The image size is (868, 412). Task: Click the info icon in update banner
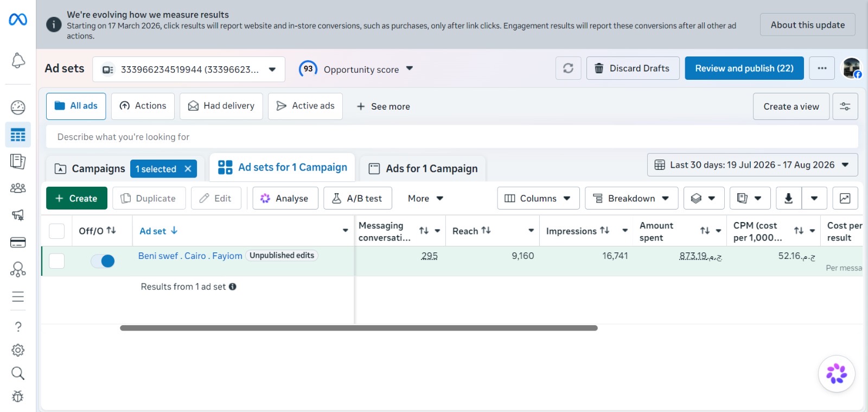click(x=54, y=24)
